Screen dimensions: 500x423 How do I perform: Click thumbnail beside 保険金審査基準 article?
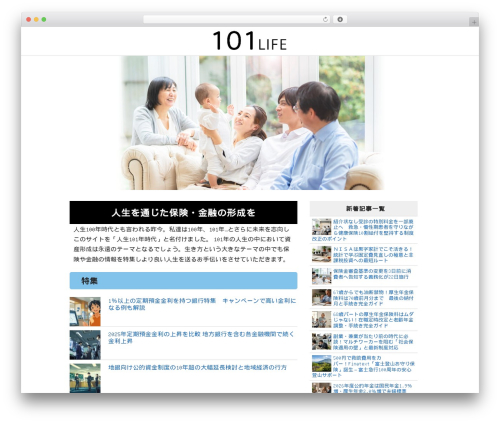click(x=322, y=276)
